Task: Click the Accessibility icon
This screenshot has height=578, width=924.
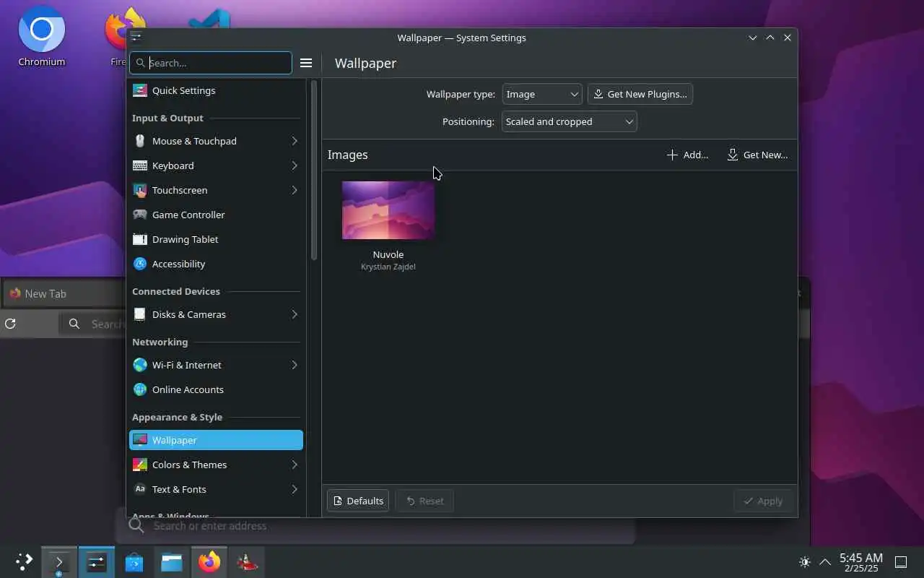Action: [x=140, y=264]
